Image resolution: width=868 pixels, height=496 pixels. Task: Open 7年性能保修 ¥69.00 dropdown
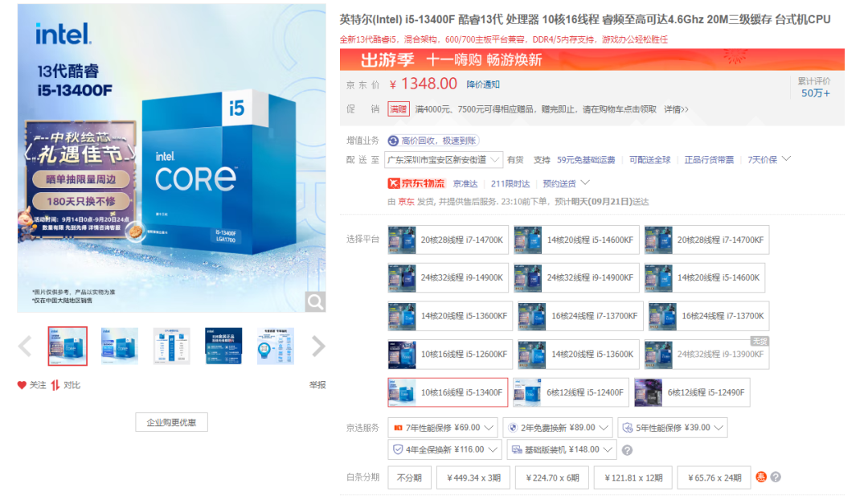point(443,428)
